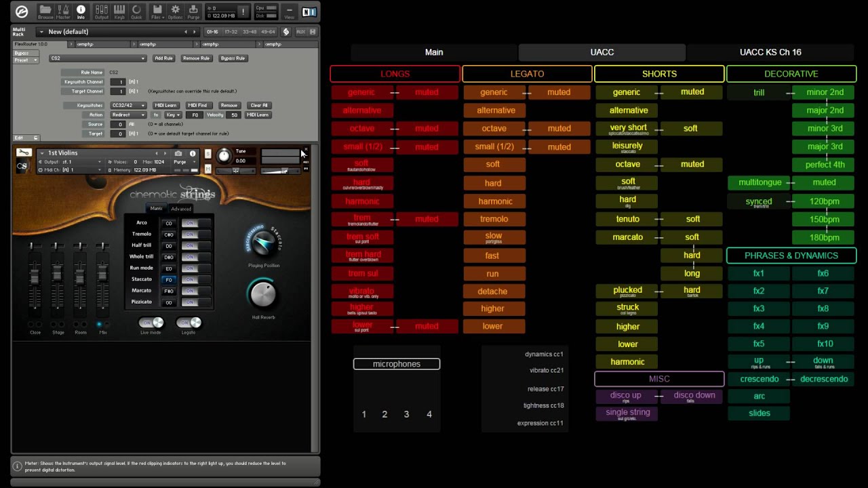868x488 pixels.
Task: Click the Clear All button
Action: (x=259, y=106)
